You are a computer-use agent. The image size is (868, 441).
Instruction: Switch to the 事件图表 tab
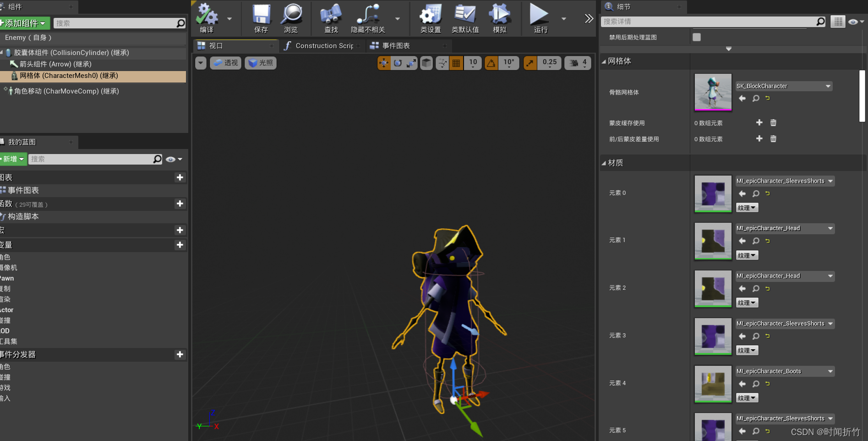(409, 46)
